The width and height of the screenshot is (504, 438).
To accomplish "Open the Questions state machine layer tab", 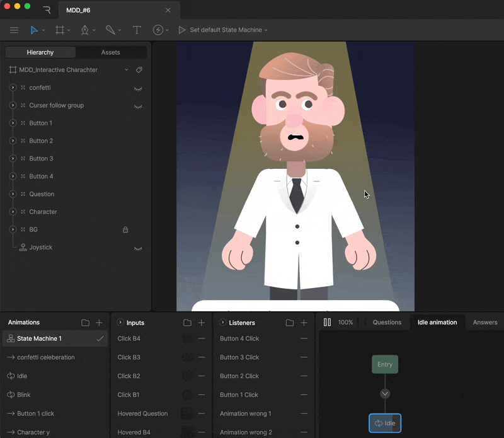I will [387, 322].
